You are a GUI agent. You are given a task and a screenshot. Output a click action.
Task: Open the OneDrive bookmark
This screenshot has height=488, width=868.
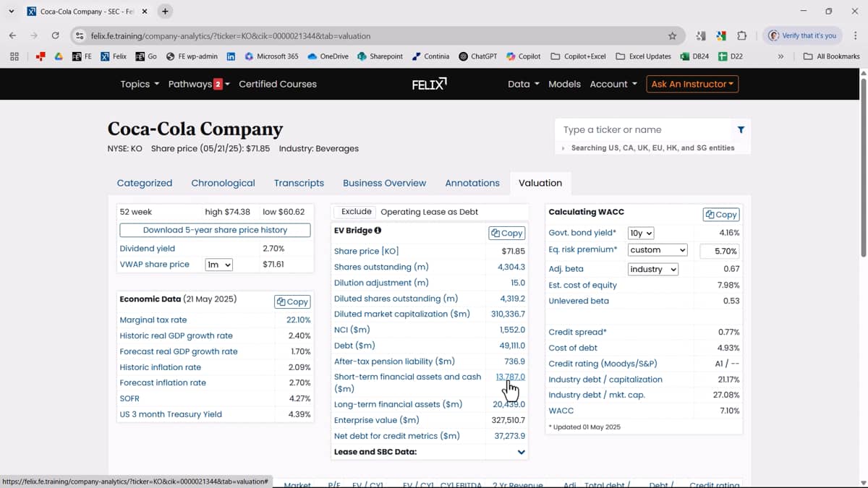tap(328, 56)
